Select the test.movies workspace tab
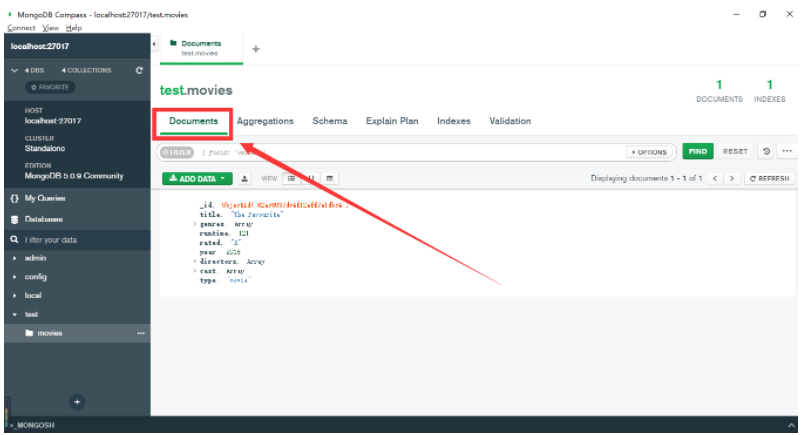The image size is (803, 435). click(201, 49)
